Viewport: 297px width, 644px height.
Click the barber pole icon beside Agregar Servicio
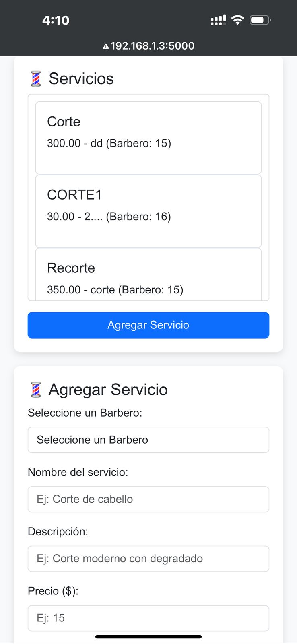36,390
